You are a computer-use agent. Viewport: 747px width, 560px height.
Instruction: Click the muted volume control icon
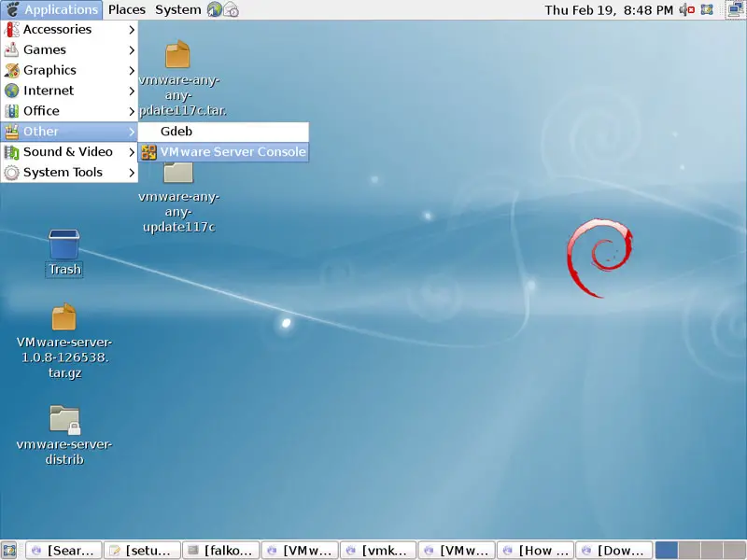[687, 9]
